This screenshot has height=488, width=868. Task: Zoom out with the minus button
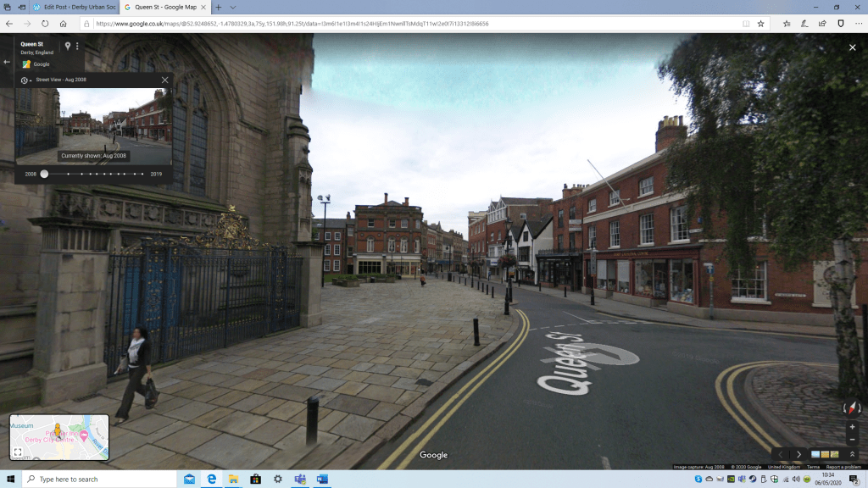click(852, 440)
